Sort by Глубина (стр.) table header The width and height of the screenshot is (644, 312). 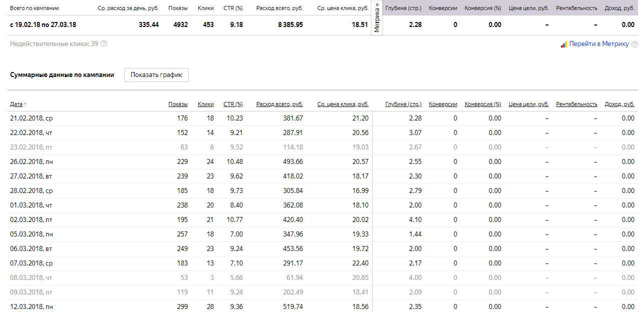(403, 104)
